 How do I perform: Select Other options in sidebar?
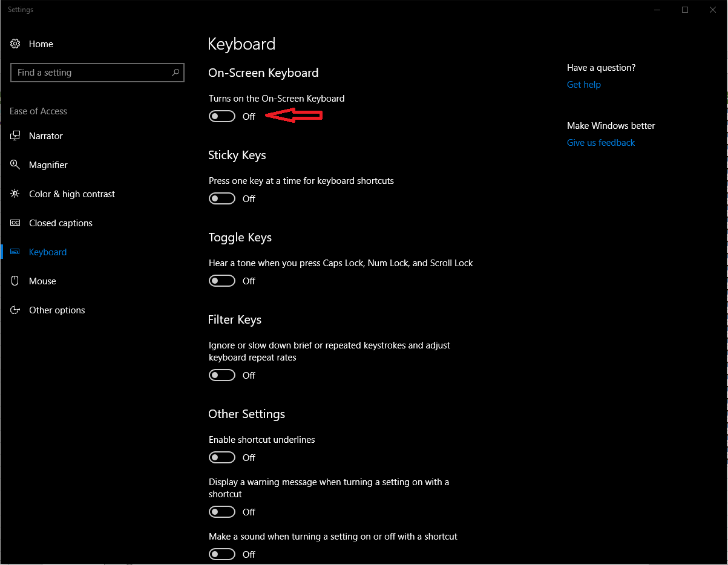57,310
